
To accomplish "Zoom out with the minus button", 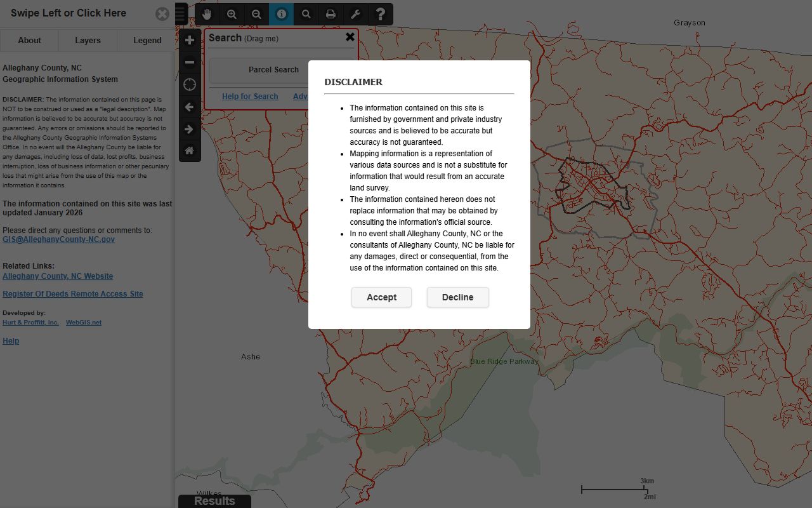I will pos(190,62).
